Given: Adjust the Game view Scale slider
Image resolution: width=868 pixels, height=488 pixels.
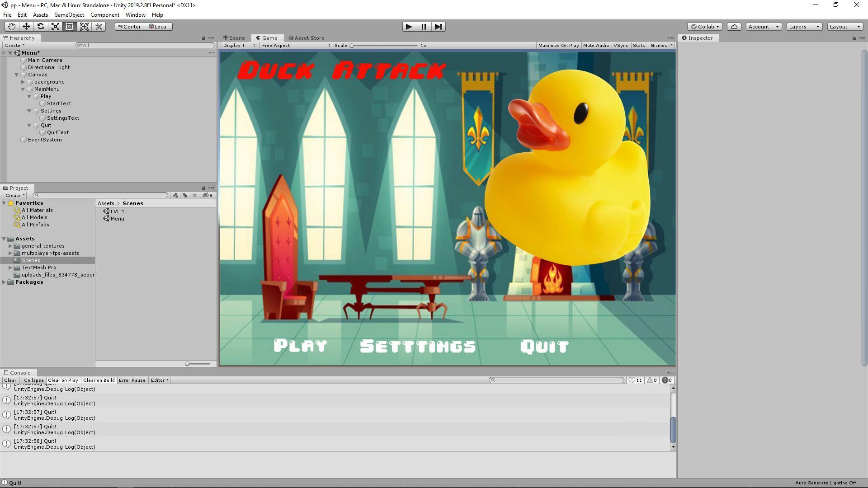Looking at the screenshot, I should pyautogui.click(x=384, y=46).
